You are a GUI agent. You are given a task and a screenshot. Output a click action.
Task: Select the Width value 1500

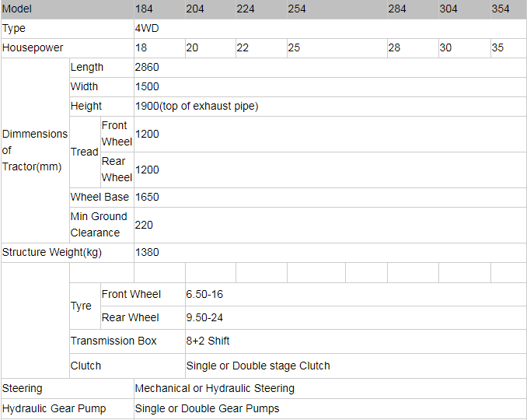point(147,86)
